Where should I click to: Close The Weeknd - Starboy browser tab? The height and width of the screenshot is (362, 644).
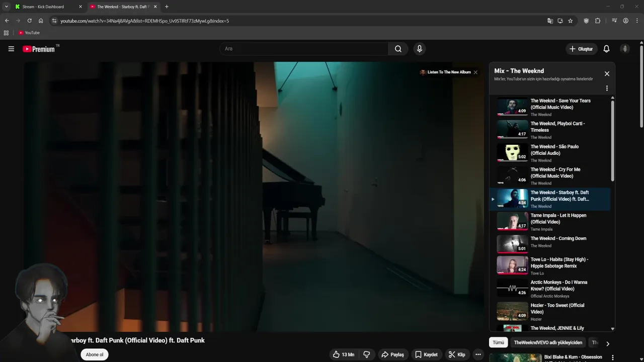[x=155, y=7]
